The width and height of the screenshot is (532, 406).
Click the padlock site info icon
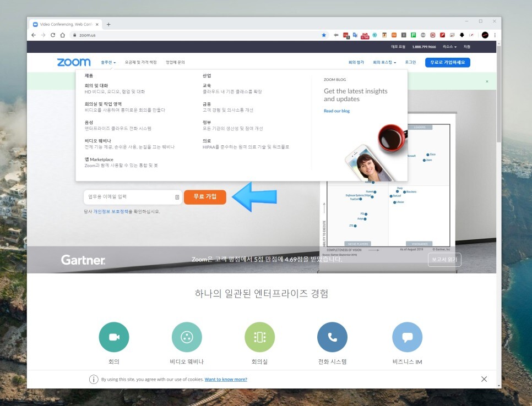75,35
